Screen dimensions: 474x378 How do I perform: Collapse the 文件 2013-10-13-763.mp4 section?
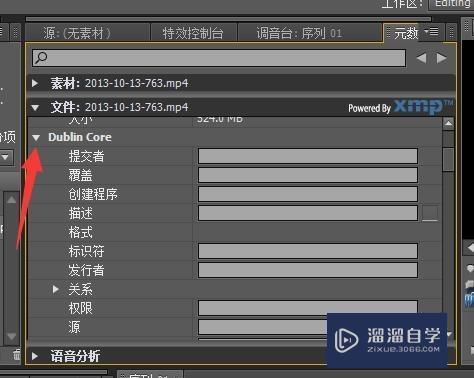(35, 107)
